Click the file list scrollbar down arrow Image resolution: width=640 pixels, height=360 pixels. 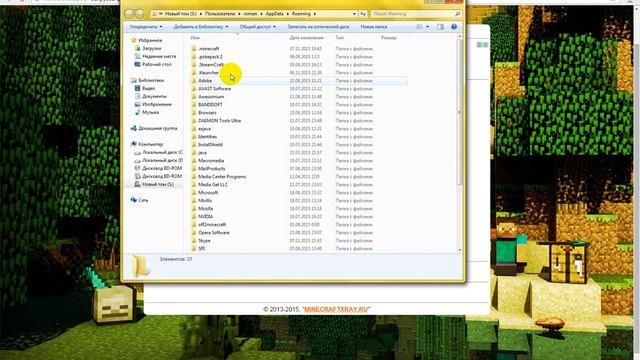coord(459,249)
